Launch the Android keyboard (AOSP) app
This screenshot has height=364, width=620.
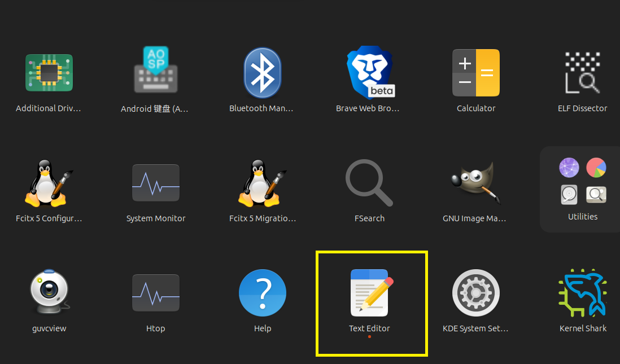[156, 70]
